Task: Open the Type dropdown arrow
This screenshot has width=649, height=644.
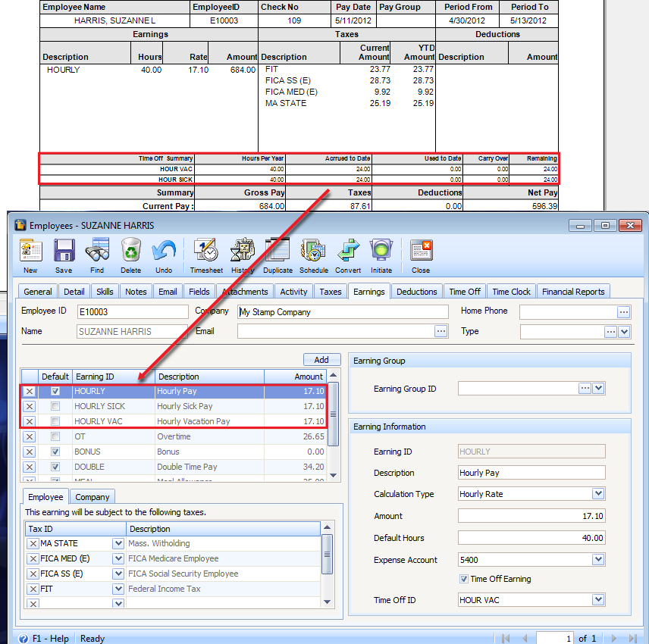Action: (x=625, y=331)
